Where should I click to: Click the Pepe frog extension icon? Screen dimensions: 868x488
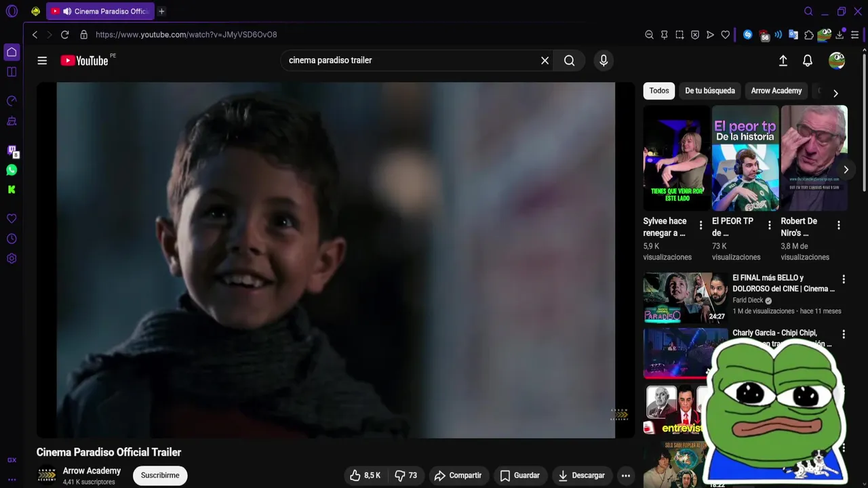pos(825,35)
